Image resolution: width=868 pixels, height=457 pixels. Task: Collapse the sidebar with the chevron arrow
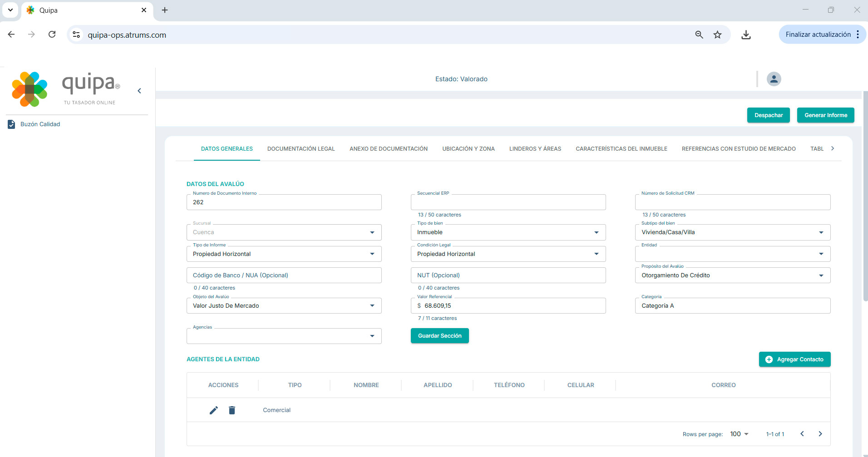click(139, 91)
